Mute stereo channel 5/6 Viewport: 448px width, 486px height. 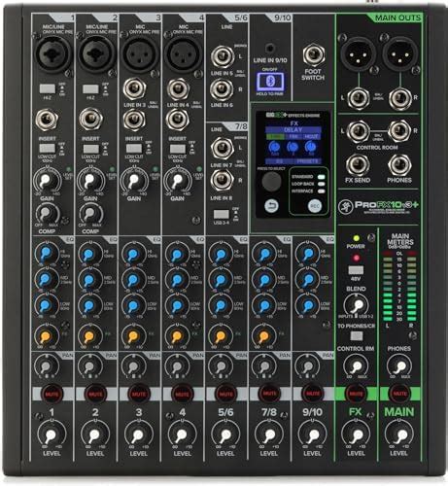click(225, 394)
